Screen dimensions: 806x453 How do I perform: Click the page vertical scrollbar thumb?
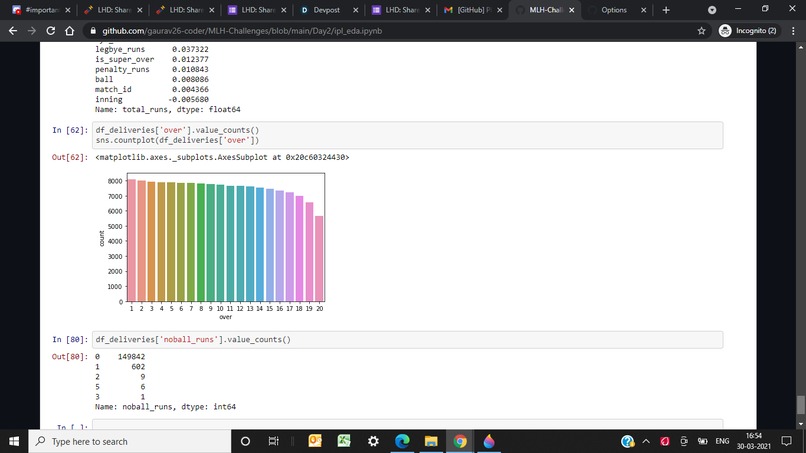800,404
